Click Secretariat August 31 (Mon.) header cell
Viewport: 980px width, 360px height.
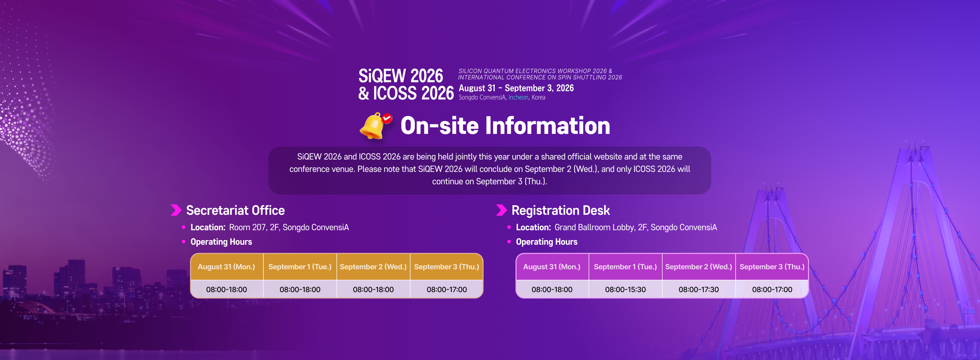pyautogui.click(x=226, y=267)
